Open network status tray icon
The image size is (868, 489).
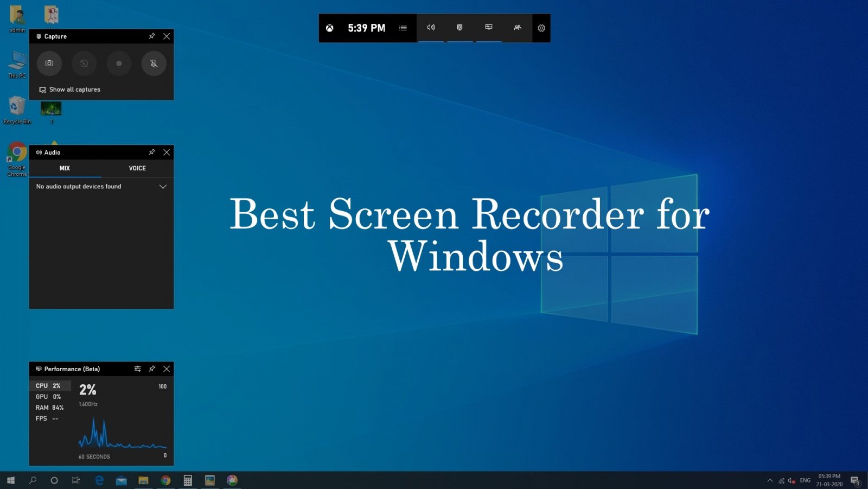(x=782, y=480)
